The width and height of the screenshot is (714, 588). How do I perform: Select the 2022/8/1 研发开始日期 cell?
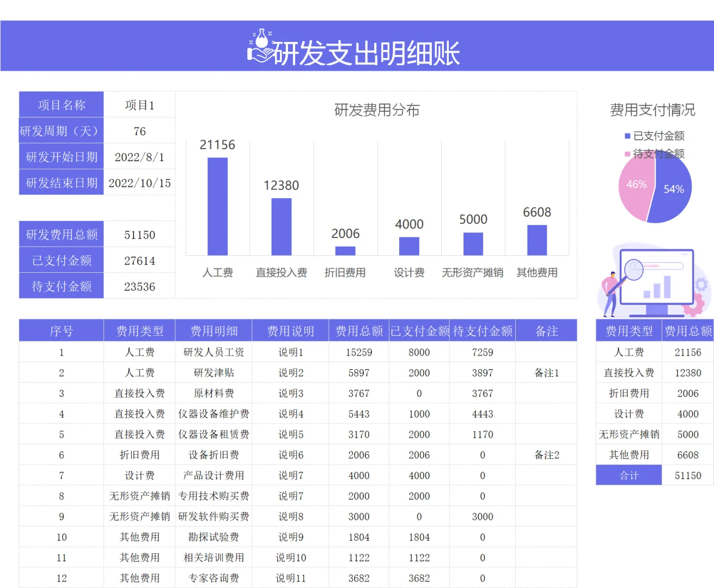139,156
